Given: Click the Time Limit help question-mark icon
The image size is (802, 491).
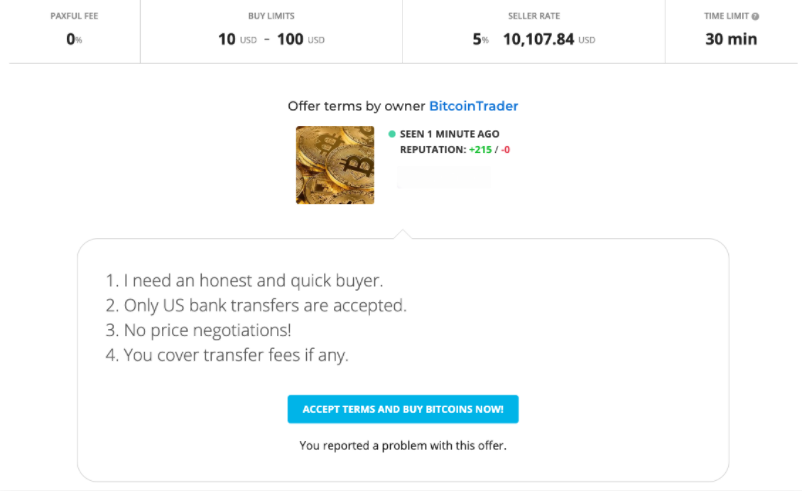Looking at the screenshot, I should pyautogui.click(x=755, y=17).
